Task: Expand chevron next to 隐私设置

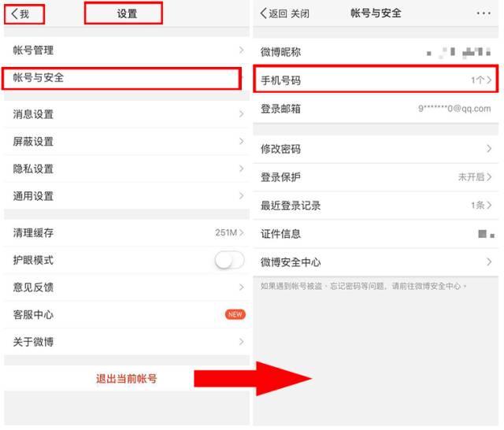Action: [x=242, y=169]
